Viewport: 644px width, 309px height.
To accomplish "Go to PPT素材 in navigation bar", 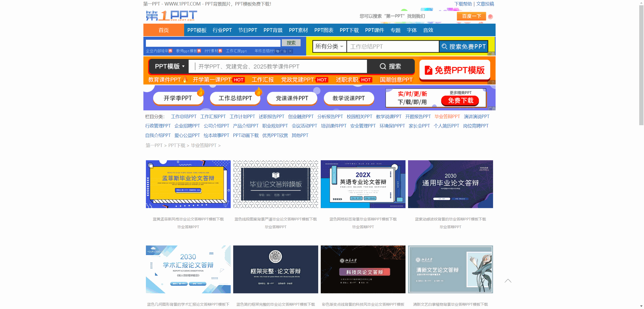I will pos(298,30).
